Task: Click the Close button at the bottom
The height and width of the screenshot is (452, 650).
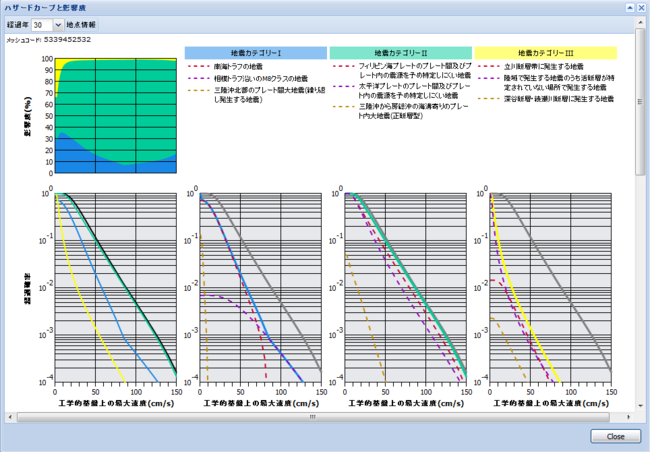Action: (x=616, y=436)
